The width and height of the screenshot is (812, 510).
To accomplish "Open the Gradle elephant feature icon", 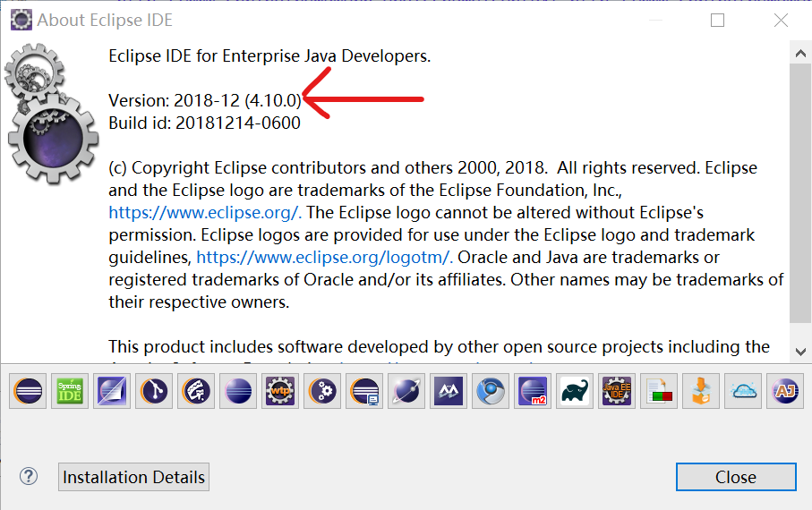I will (575, 391).
